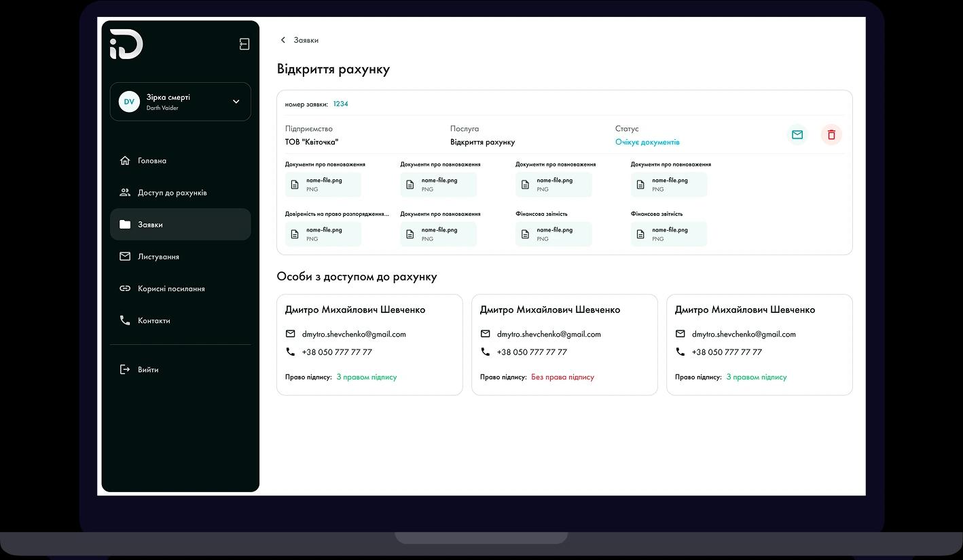
Task: Click the Контакти phone icon
Action: pos(125,320)
